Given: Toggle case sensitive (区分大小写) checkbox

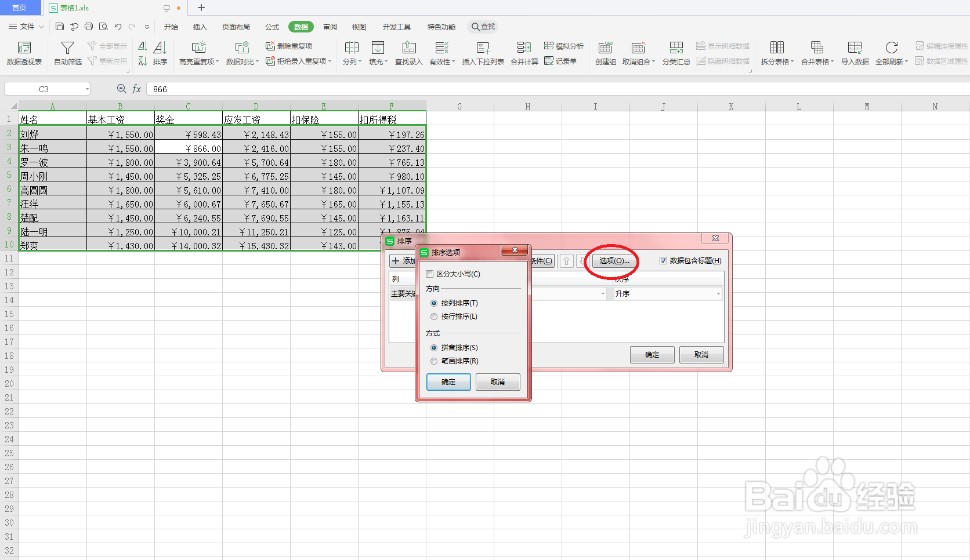Looking at the screenshot, I should (x=430, y=274).
